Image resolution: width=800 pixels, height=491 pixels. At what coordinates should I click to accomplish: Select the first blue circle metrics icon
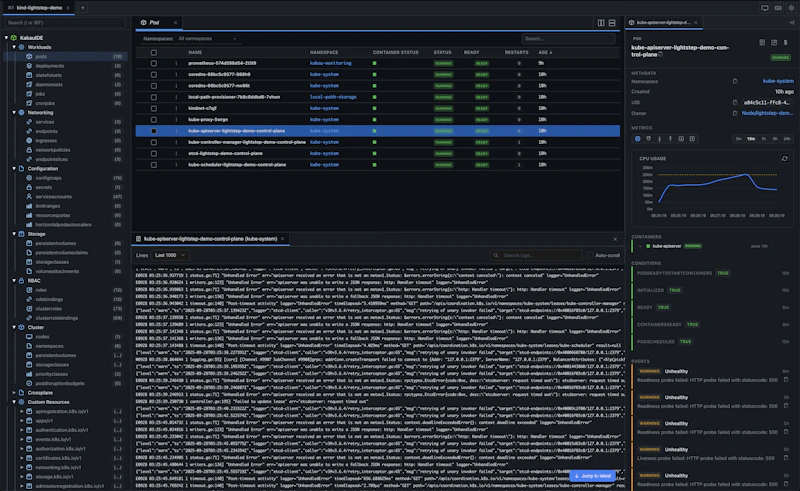[638, 139]
